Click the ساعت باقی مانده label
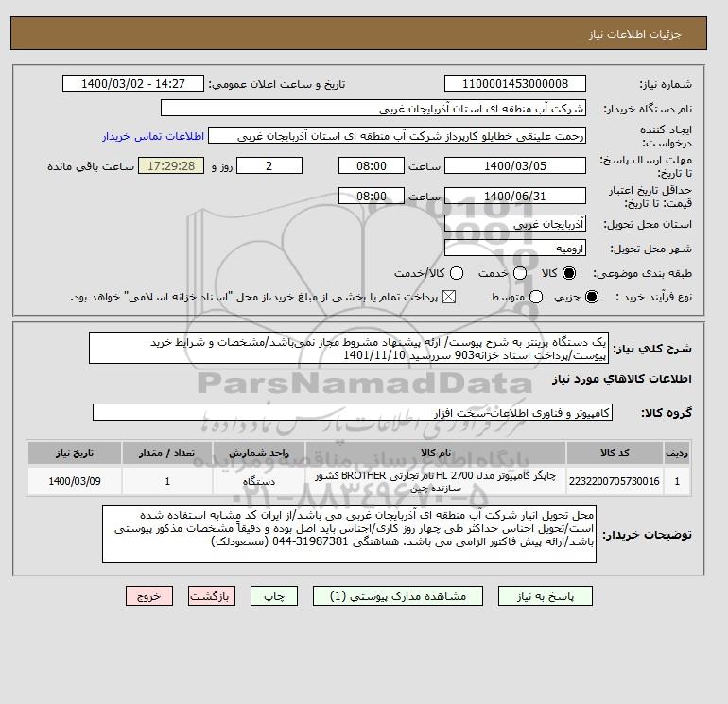 pos(91,166)
